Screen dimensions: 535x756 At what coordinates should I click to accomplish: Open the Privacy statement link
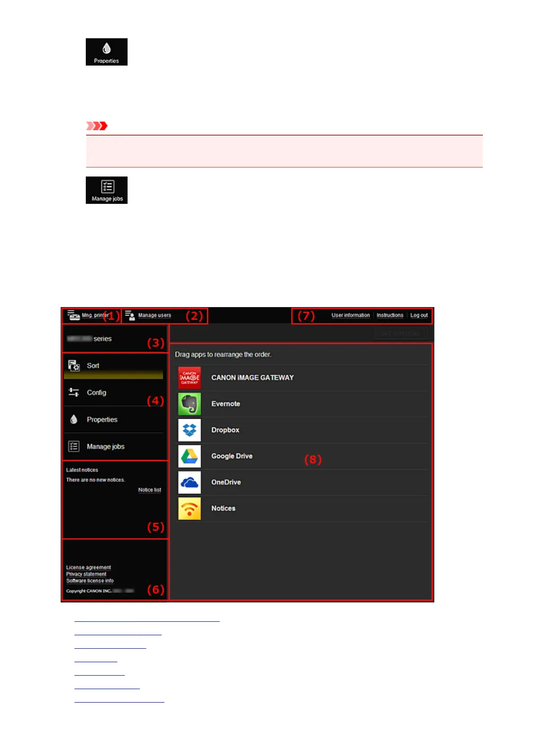[86, 574]
